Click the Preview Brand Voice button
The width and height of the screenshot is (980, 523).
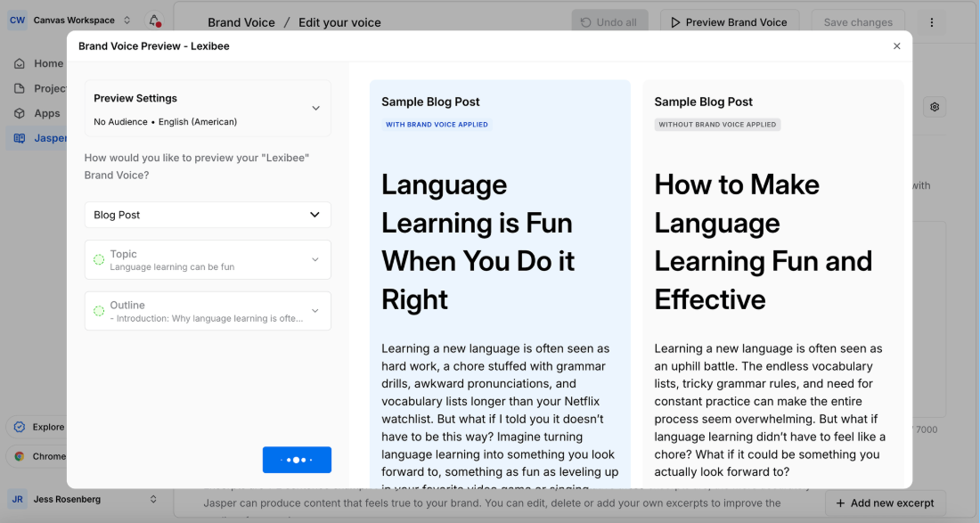[729, 21]
